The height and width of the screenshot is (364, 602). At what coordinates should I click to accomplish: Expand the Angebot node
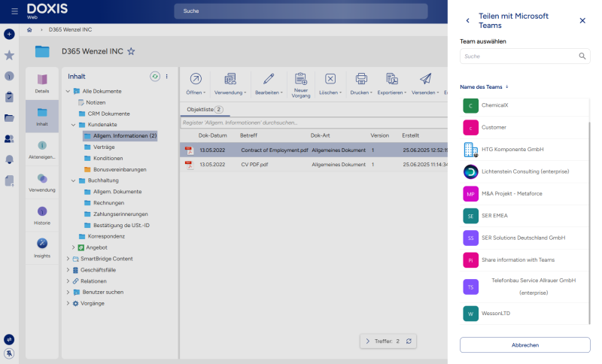pyautogui.click(x=73, y=247)
